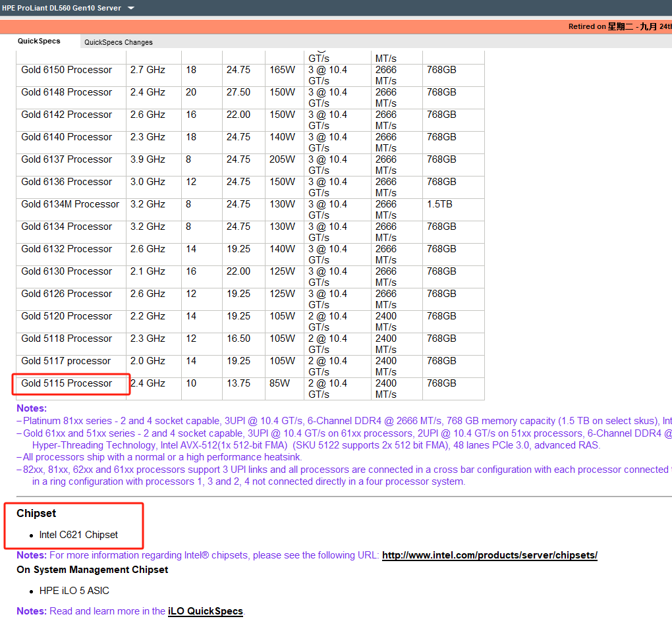The height and width of the screenshot is (625, 672).
Task: Open the HPE ProLiant DL560 Gen10 Server dropdown arrow
Action: click(131, 8)
